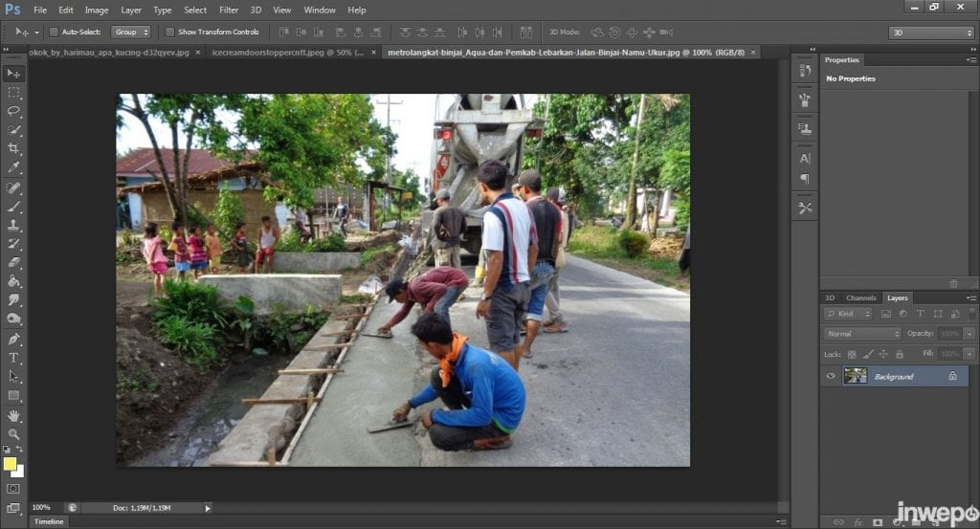Hide the Background layer with eye icon

[x=831, y=376]
